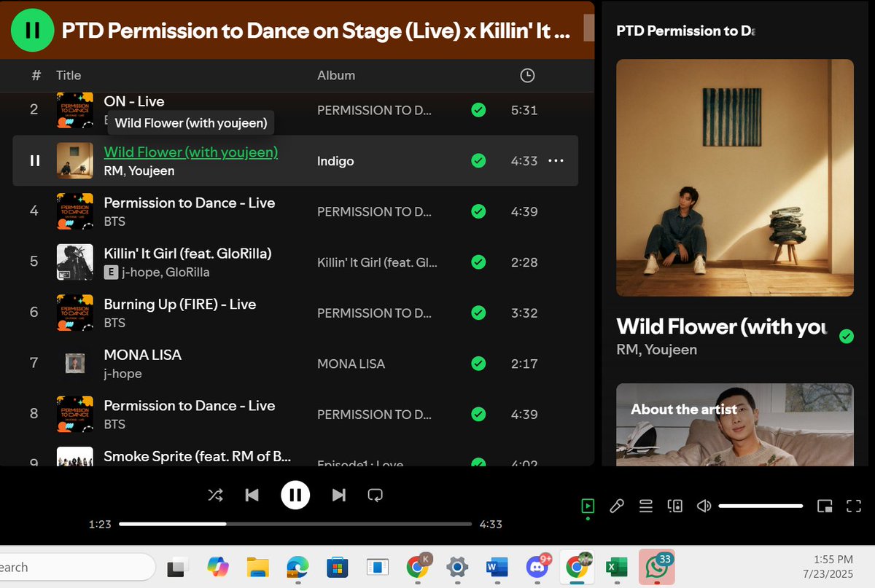The image size is (875, 588).
Task: Switch to full screen mode icon
Action: [854, 506]
